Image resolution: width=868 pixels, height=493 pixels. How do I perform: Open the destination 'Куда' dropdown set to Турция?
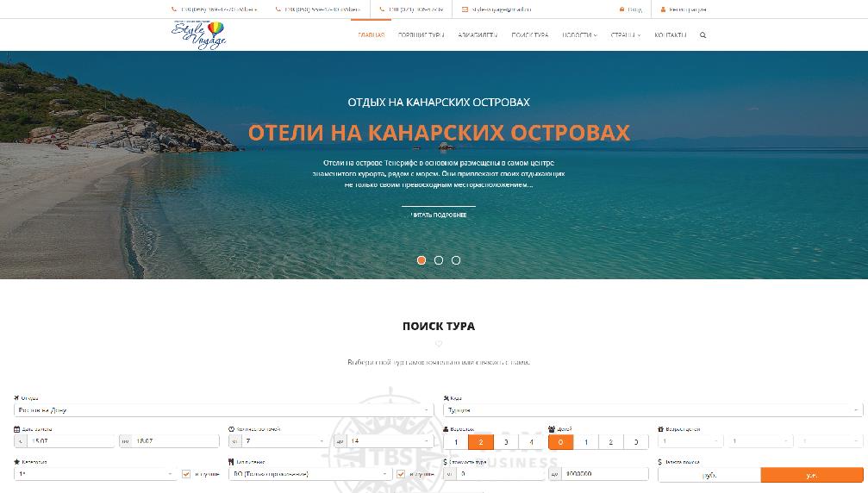click(653, 410)
